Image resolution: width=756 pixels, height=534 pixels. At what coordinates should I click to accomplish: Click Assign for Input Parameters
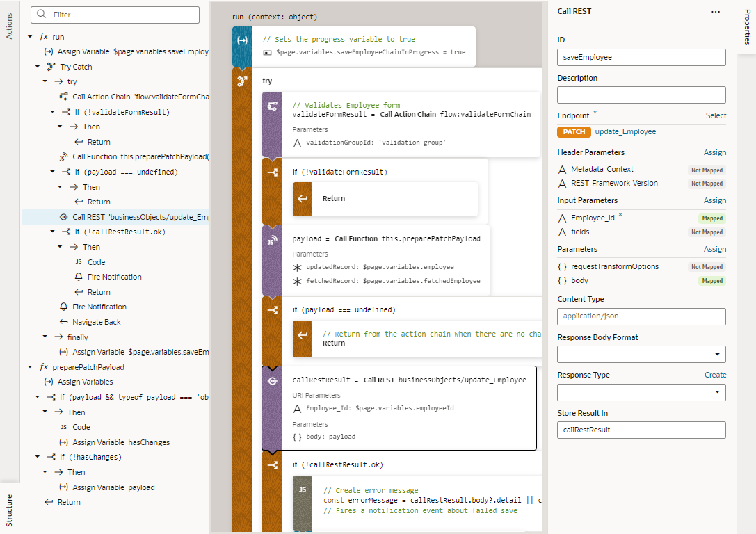click(x=715, y=200)
